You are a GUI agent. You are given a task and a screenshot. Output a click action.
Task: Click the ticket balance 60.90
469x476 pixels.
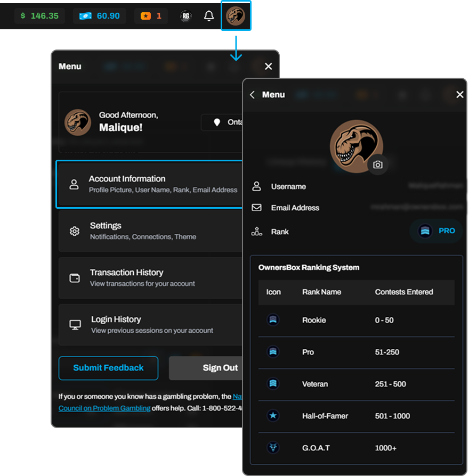pyautogui.click(x=99, y=16)
